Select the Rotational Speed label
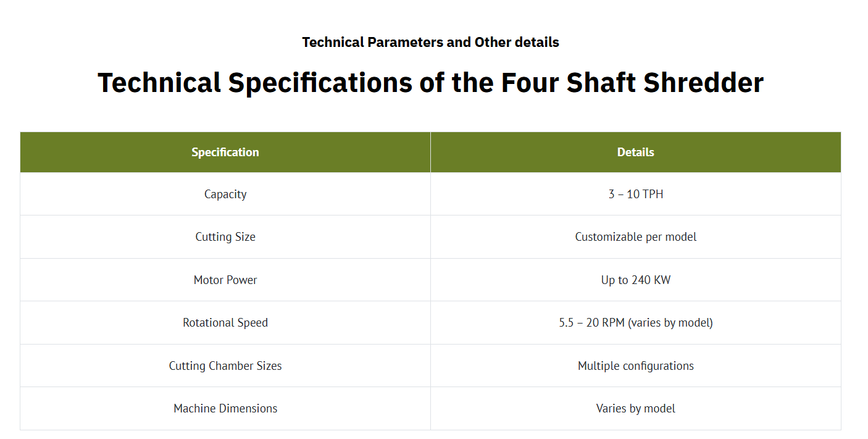 pos(225,322)
